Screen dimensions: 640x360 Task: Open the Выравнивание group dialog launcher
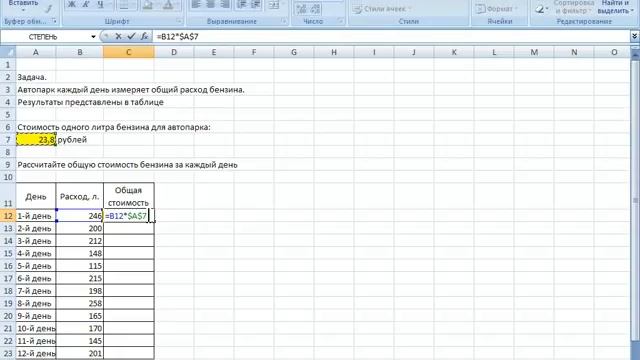(284, 21)
